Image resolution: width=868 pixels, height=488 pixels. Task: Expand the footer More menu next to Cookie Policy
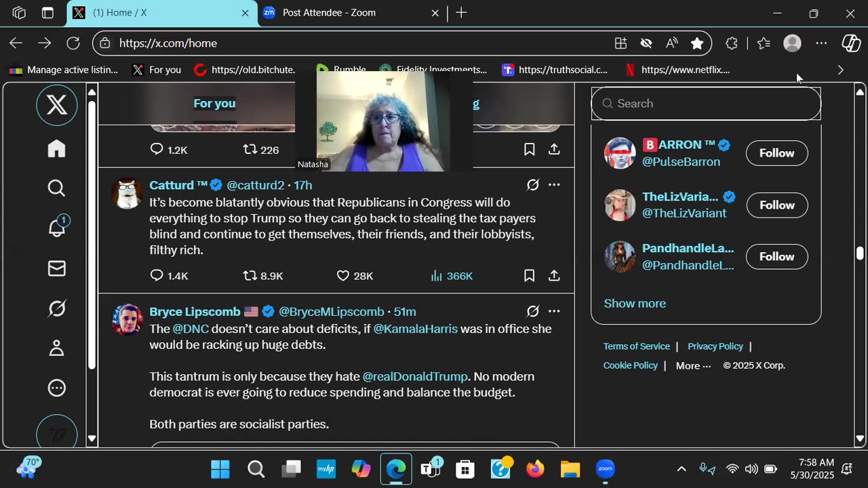point(693,366)
